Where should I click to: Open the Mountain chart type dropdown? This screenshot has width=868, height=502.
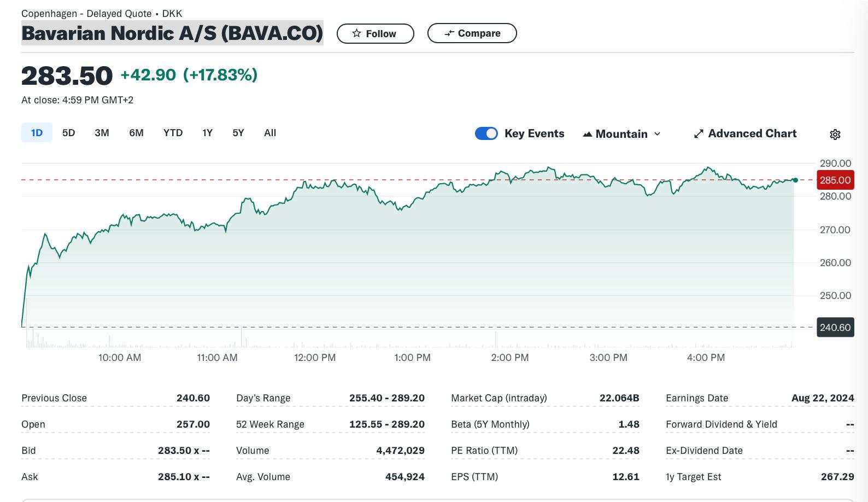622,134
